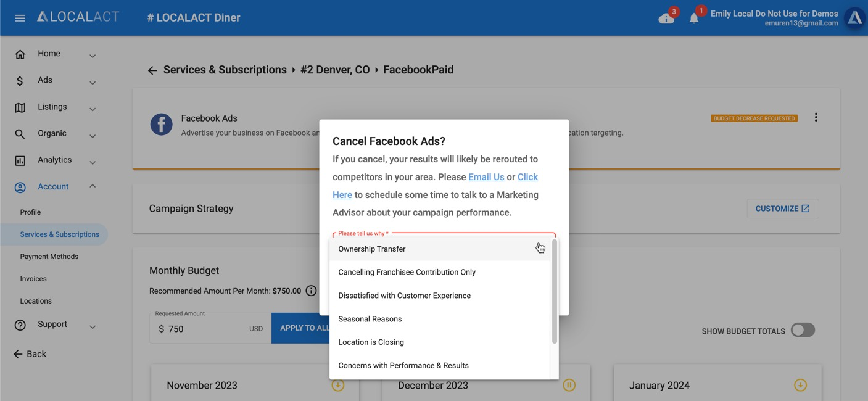
Task: Click the Back link in sidebar
Action: tap(30, 354)
